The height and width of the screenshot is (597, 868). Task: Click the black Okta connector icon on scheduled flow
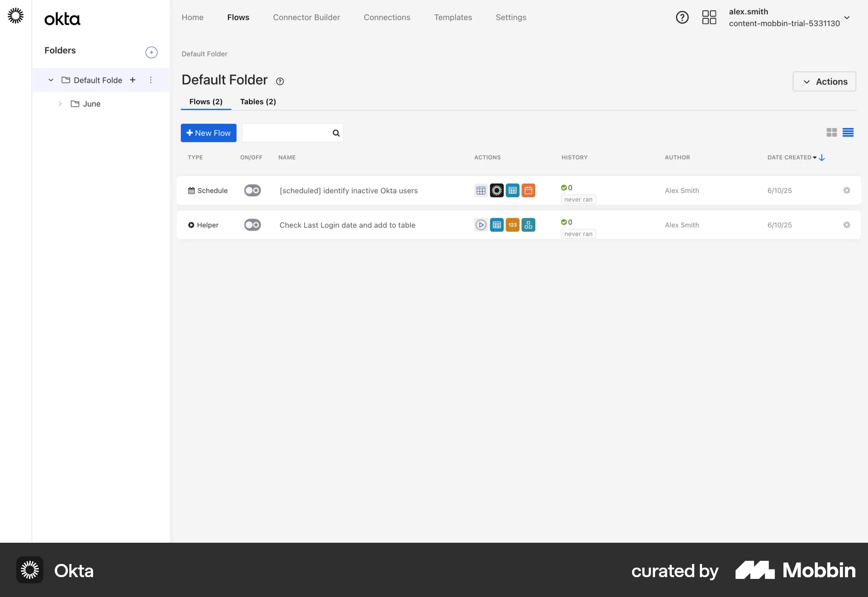[x=496, y=190]
